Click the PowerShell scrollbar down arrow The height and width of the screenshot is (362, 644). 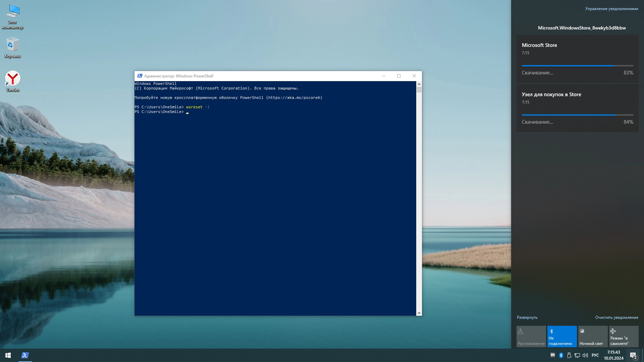click(x=419, y=313)
